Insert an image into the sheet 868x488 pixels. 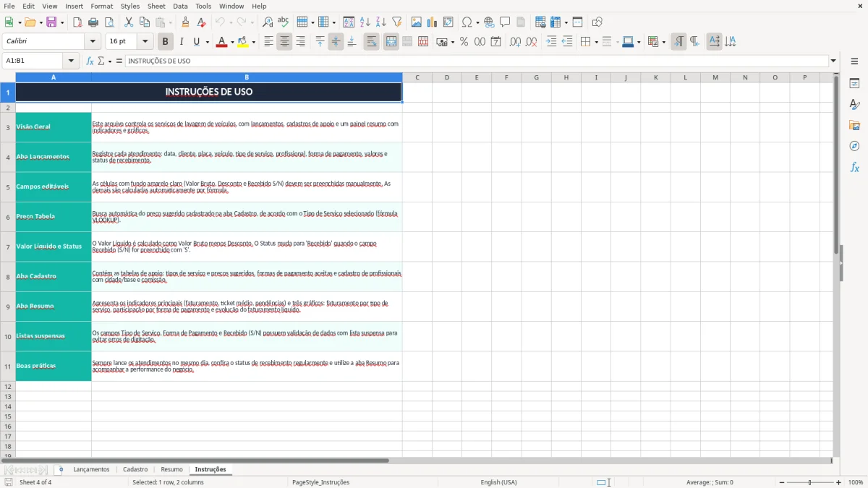point(416,22)
